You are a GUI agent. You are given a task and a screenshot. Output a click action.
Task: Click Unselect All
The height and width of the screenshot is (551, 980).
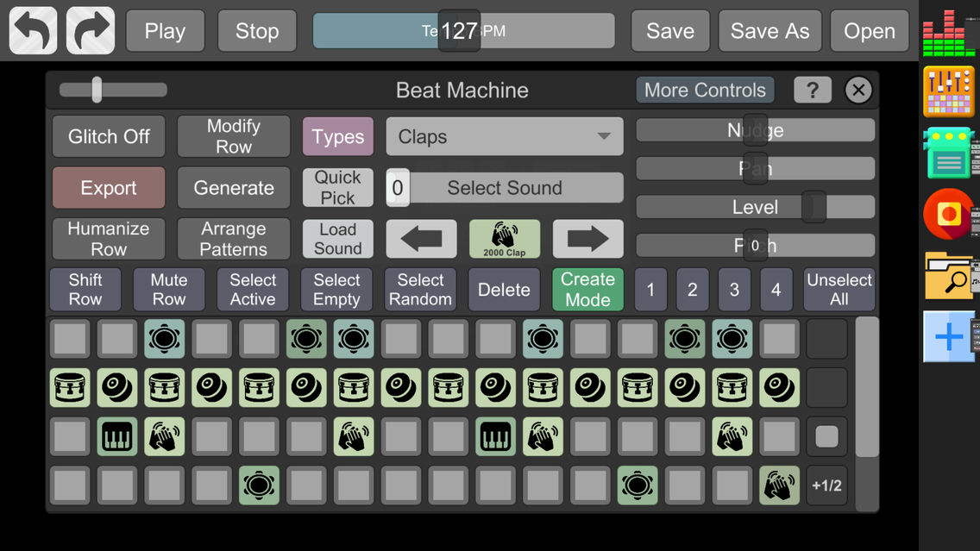(839, 289)
